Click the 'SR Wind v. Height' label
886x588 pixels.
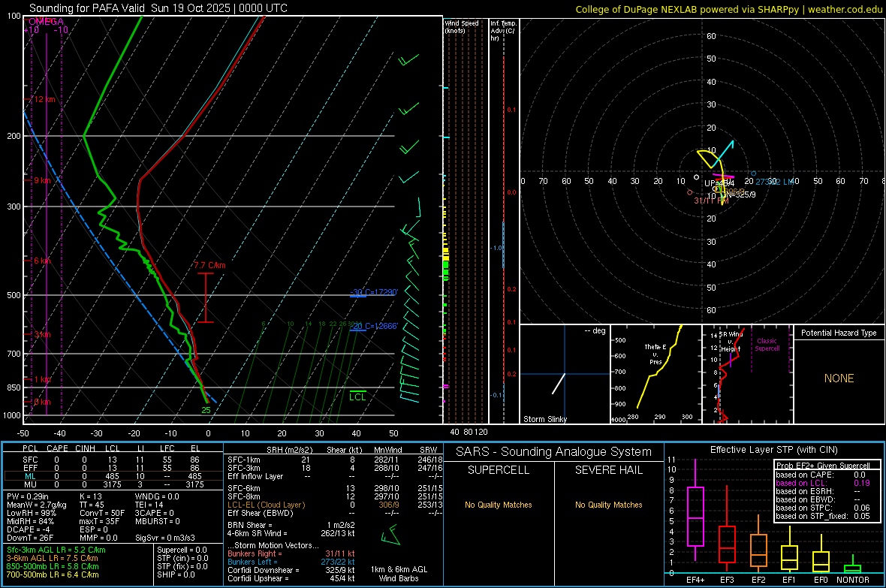[x=730, y=342]
